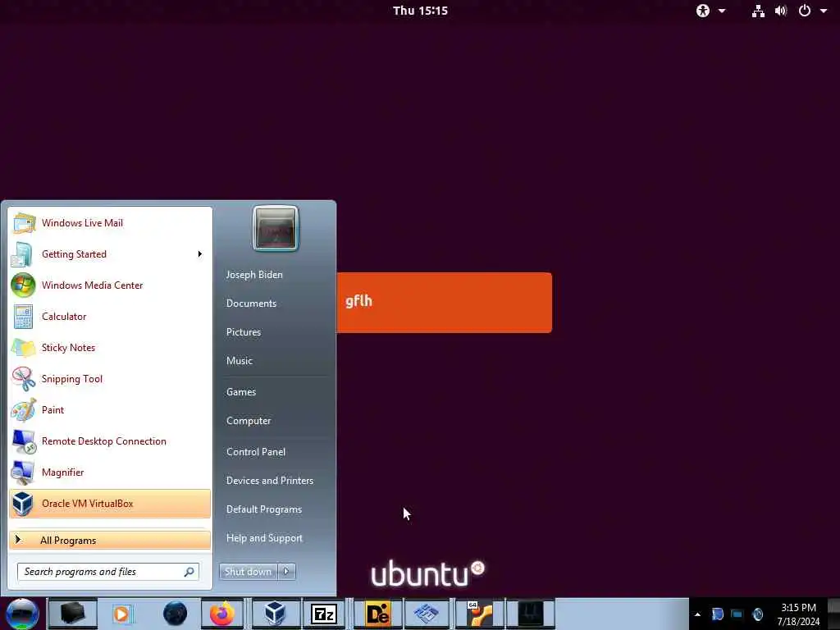Click the black window taskbar icon

[x=531, y=614]
